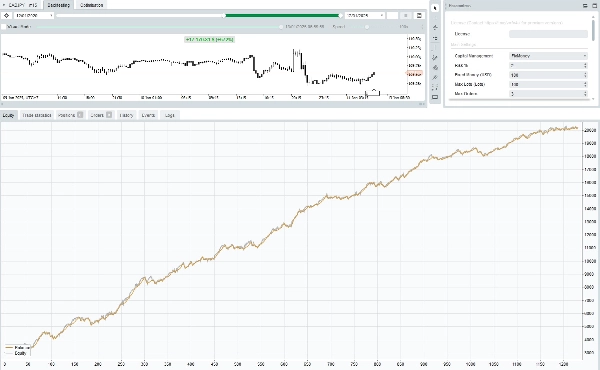This screenshot has height=370, width=600.
Task: Expand the symbol selector arrow in the first tab
Action: pyautogui.click(x=4, y=5)
